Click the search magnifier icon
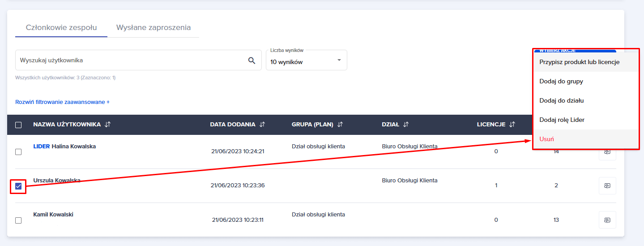 tap(252, 60)
